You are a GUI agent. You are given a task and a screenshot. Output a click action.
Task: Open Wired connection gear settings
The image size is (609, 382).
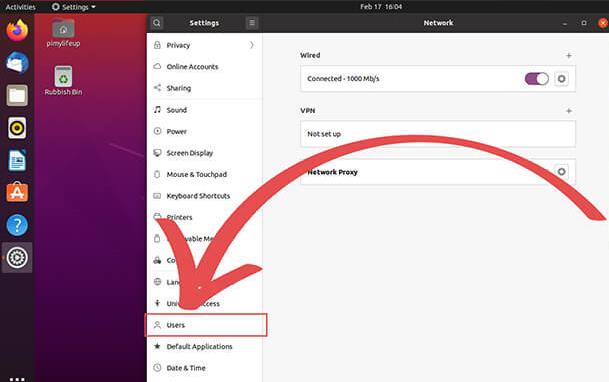click(561, 79)
